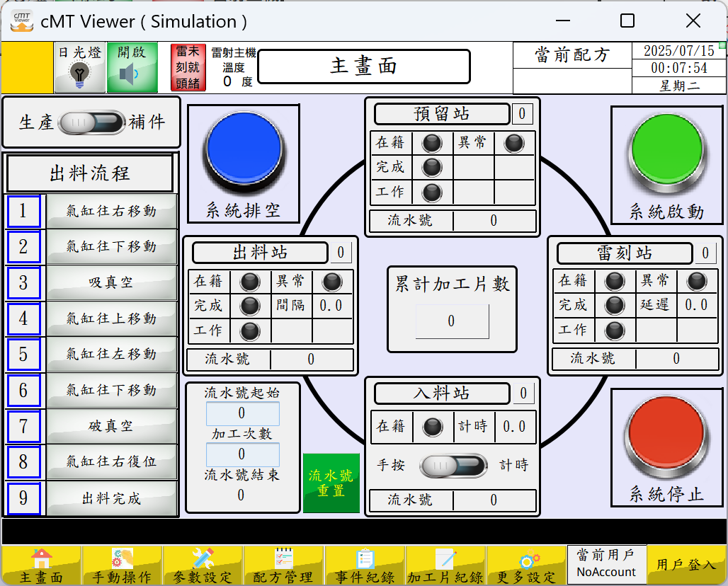This screenshot has width=728, height=586.
Task: Click the 出料站 工作 indicator lamp
Action: (250, 331)
